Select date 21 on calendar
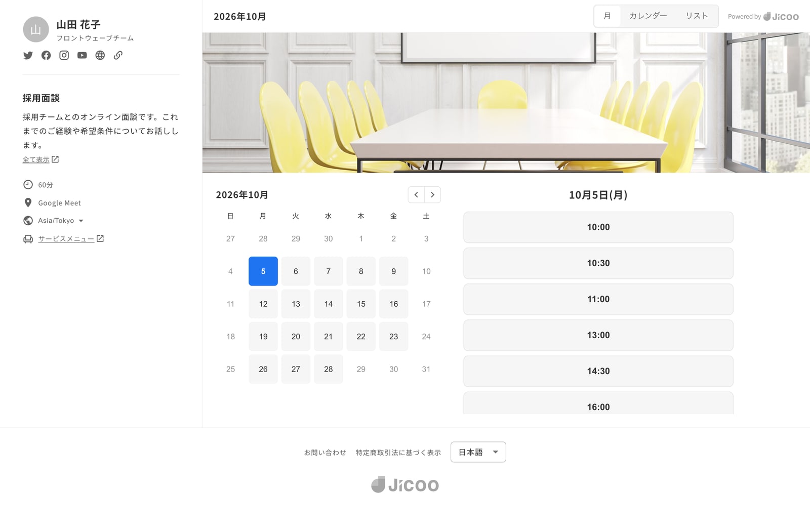Image resolution: width=810 pixels, height=532 pixels. (x=329, y=337)
